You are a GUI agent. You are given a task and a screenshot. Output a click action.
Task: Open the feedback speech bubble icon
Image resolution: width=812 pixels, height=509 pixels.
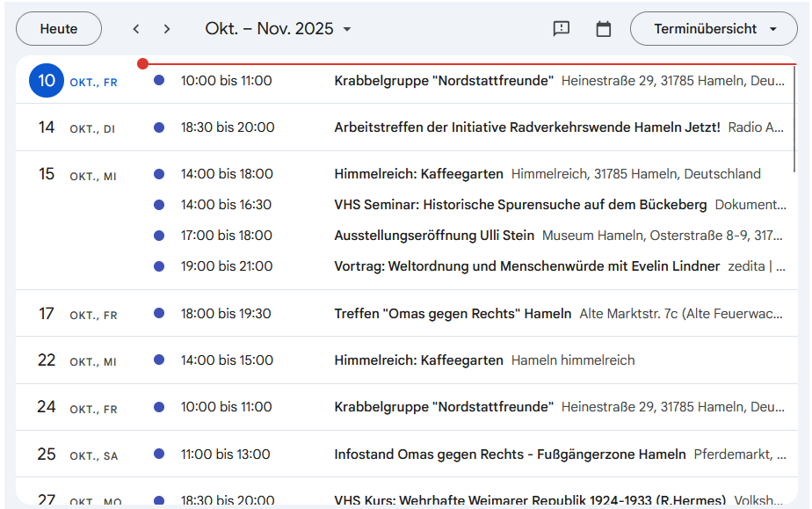(562, 29)
